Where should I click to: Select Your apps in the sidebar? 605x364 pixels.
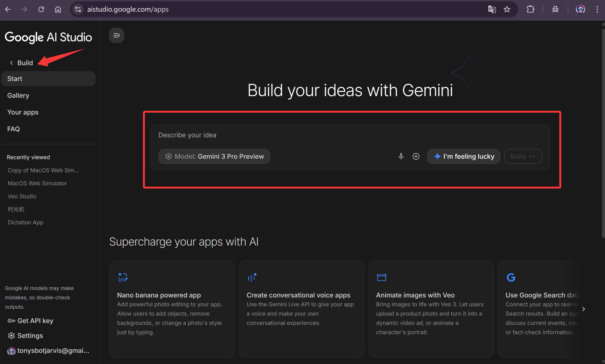click(x=23, y=112)
